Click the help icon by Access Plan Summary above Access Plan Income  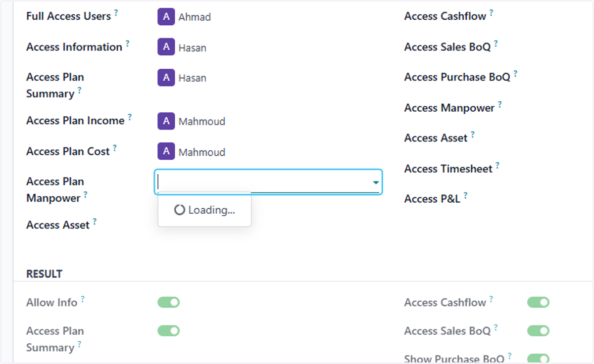point(79,91)
